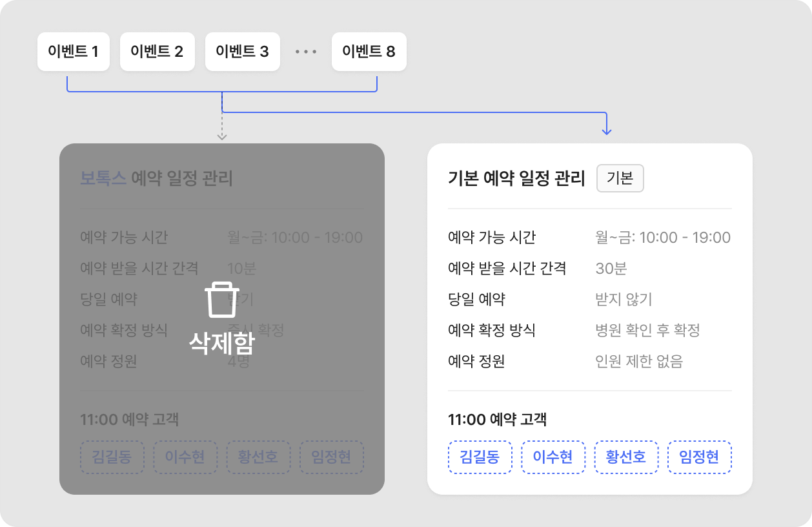This screenshot has width=812, height=527.
Task: Click the 기본 예약 일정 관리 title
Action: coord(516,179)
